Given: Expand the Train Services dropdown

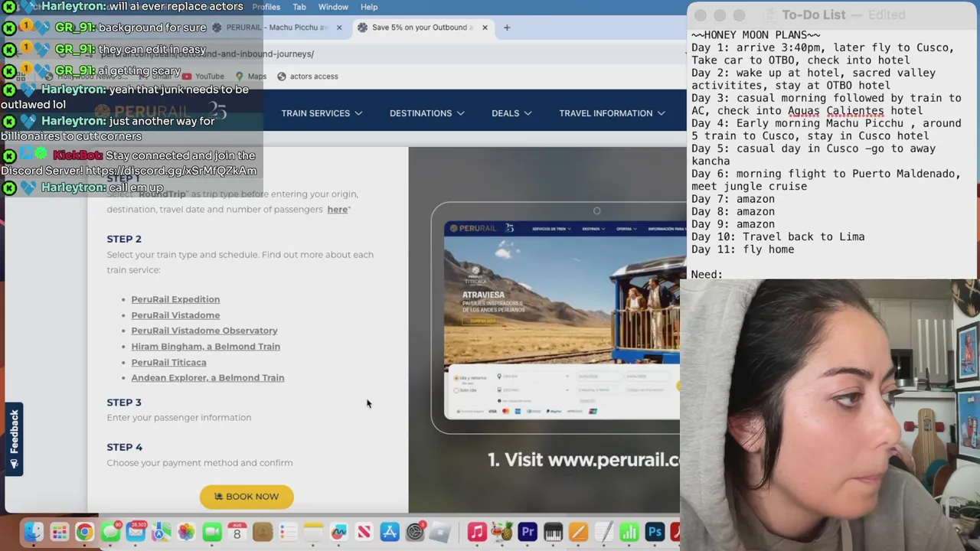Looking at the screenshot, I should pos(322,113).
